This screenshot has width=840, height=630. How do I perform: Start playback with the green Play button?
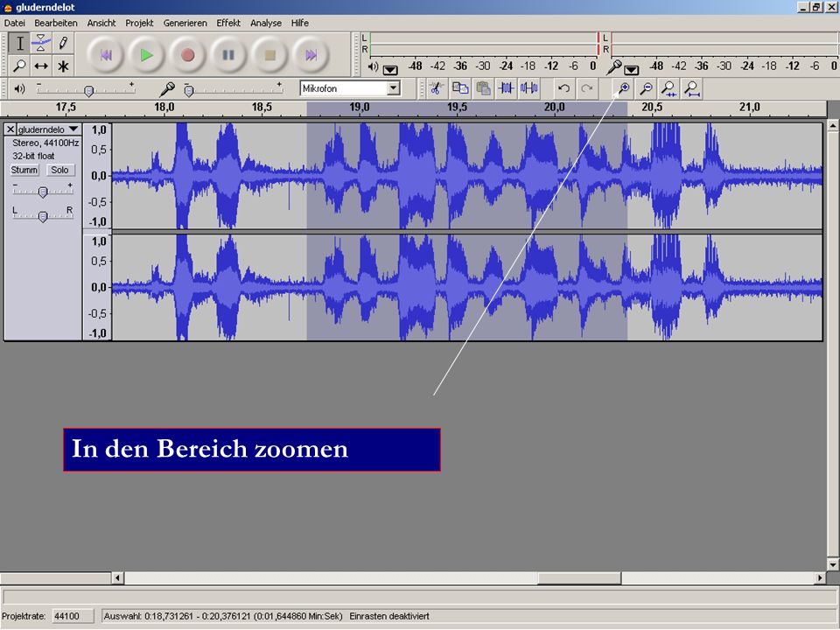146,55
